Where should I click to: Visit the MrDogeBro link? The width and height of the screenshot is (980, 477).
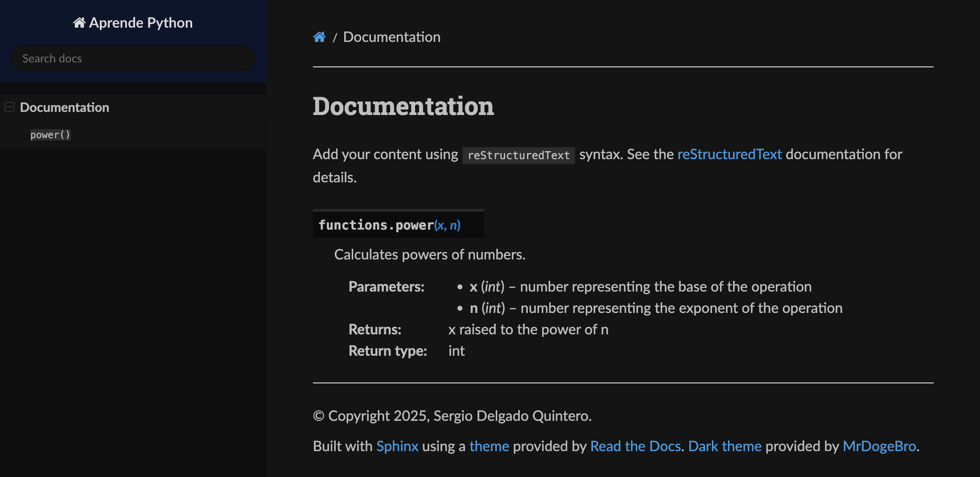point(879,446)
